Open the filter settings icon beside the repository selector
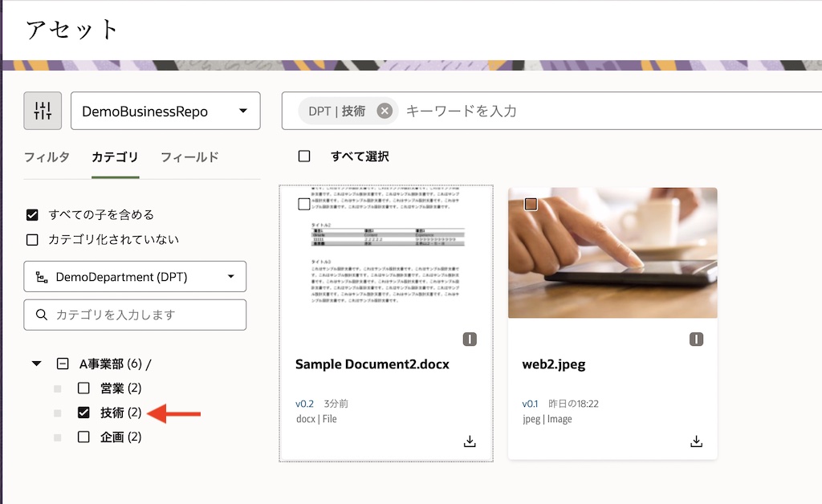This screenshot has width=822, height=504. (x=43, y=110)
